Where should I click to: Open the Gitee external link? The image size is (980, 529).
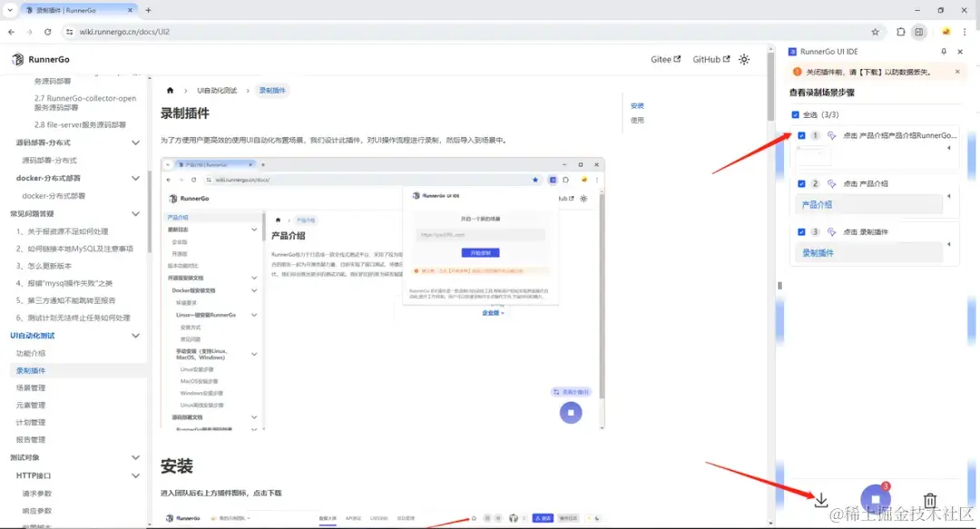(x=666, y=59)
